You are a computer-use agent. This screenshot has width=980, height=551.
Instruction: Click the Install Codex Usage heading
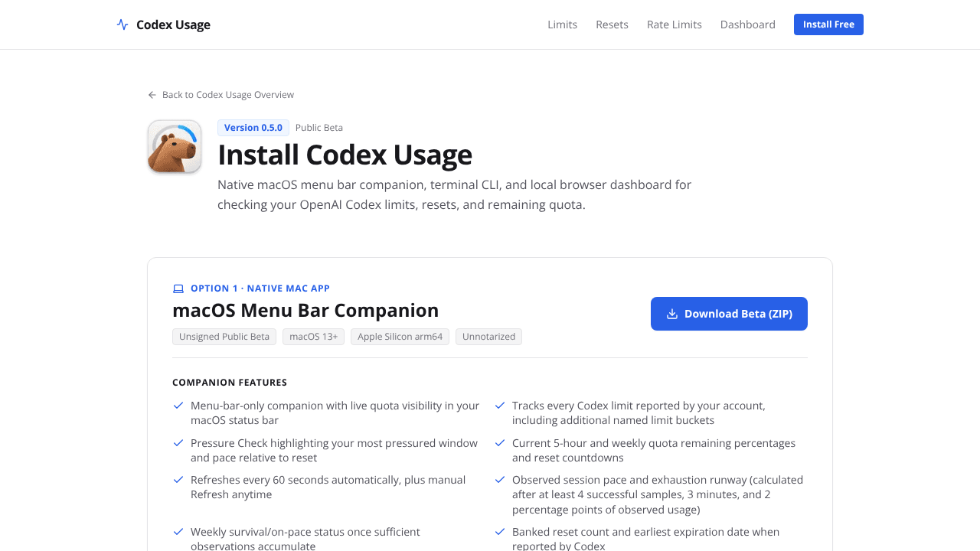[345, 155]
